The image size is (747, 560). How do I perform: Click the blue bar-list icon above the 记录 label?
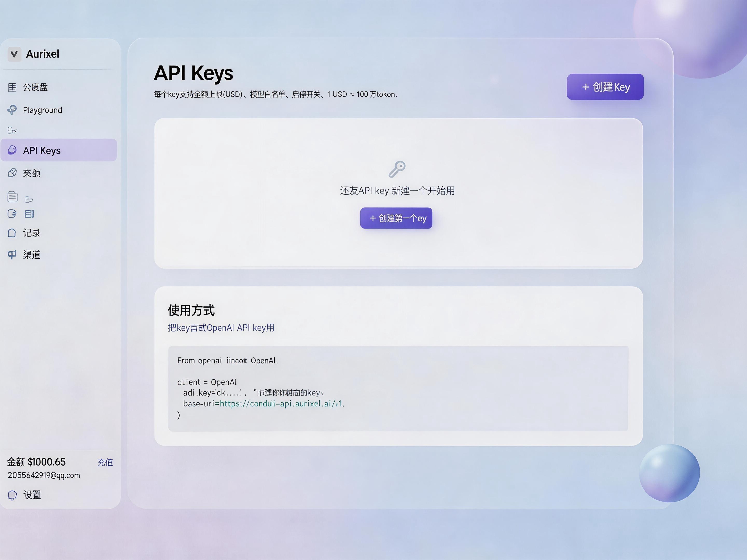pyautogui.click(x=29, y=214)
